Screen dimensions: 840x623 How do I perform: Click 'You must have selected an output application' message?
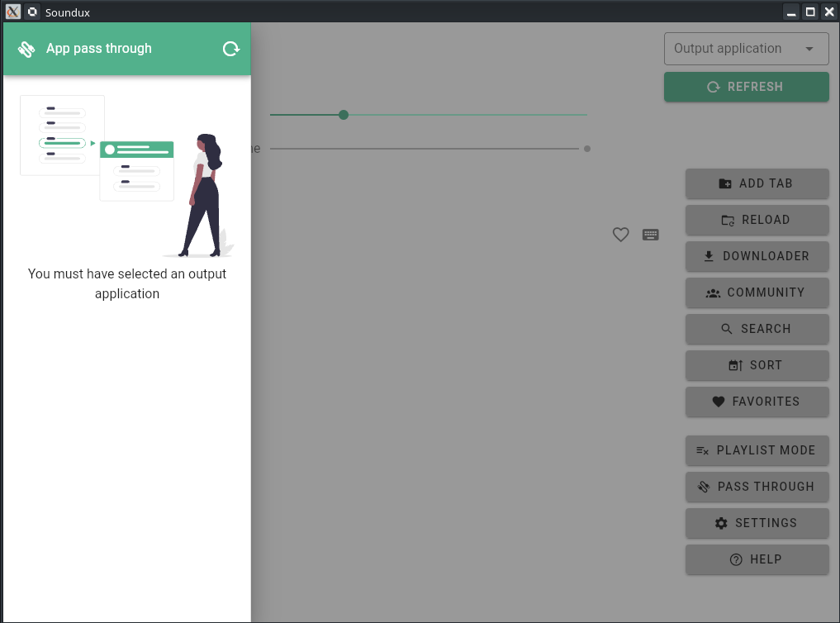pyautogui.click(x=127, y=284)
